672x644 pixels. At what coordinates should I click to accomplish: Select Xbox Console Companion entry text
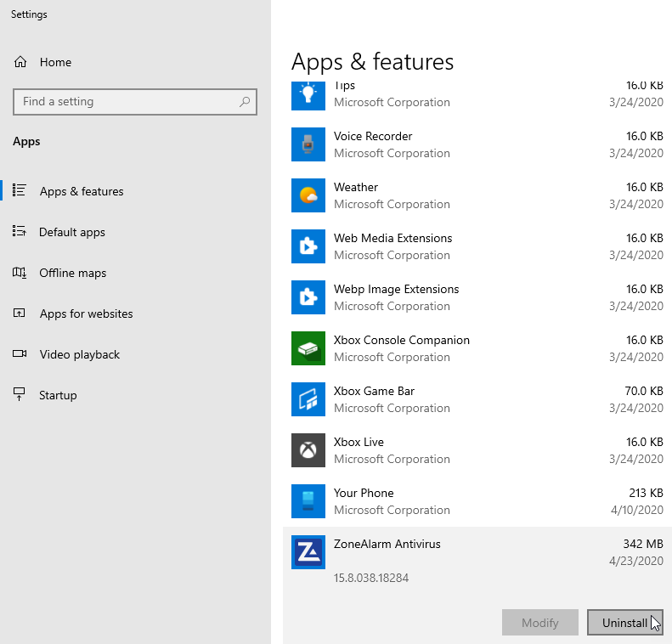[402, 340]
